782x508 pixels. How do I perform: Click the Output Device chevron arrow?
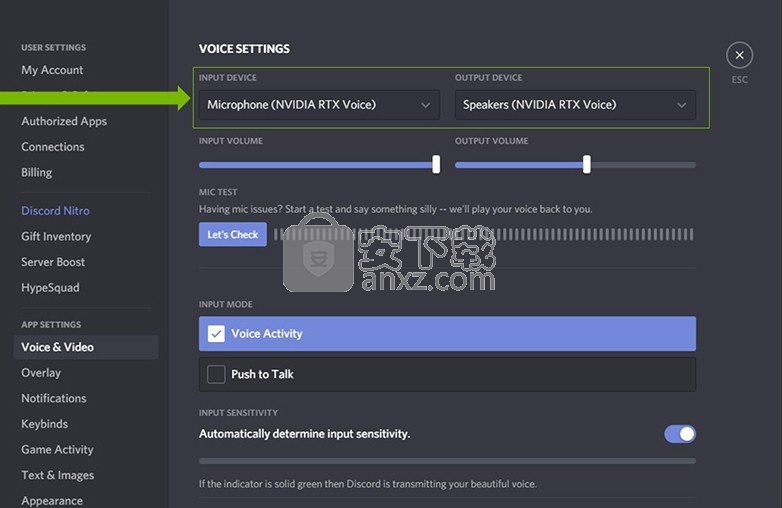681,105
